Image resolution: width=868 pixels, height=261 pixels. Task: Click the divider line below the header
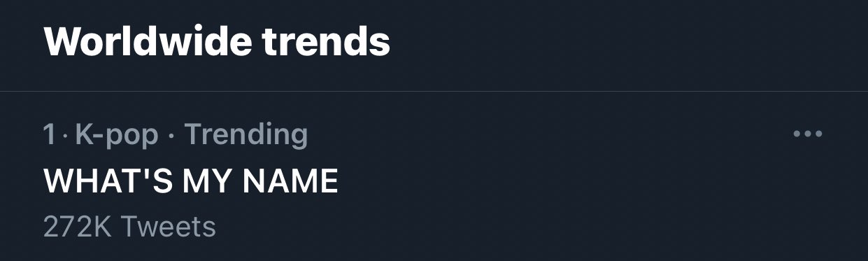pyautogui.click(x=434, y=92)
